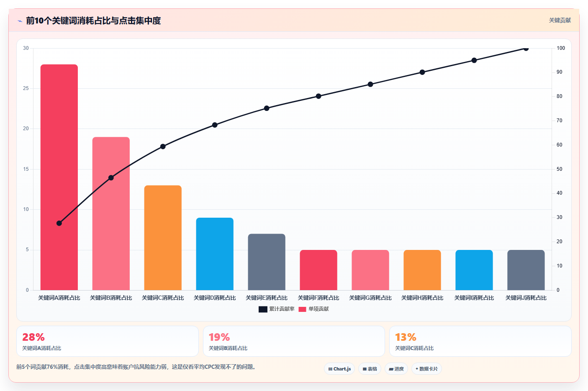Screen dimensions: 588x391
Task: Click the cumulative line point above 关键词G
Action: click(370, 84)
